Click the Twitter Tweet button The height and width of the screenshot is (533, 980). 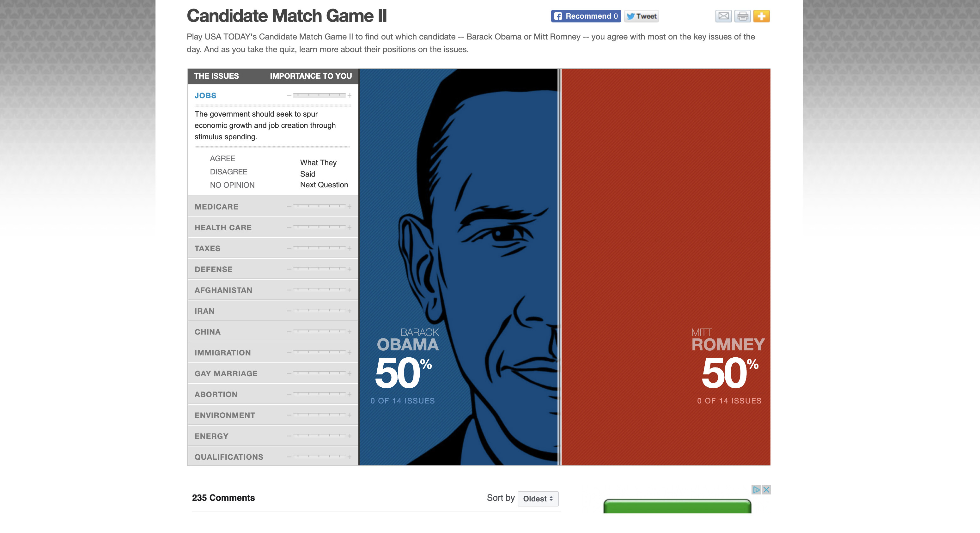pyautogui.click(x=642, y=16)
